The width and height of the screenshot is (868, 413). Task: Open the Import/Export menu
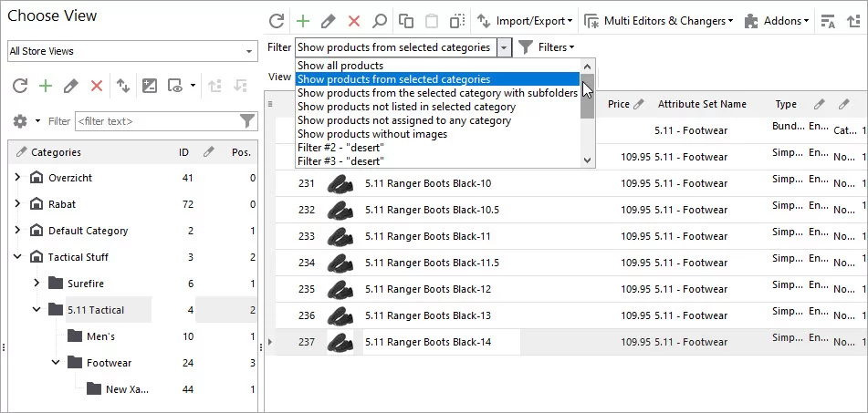525,21
